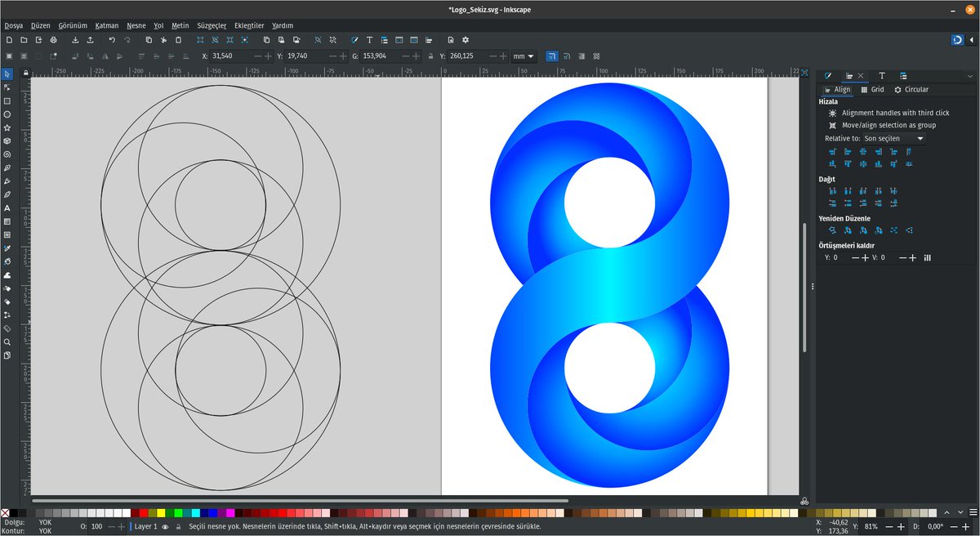Toggle the width-height lock icon
The height and width of the screenshot is (536, 980).
[x=431, y=56]
